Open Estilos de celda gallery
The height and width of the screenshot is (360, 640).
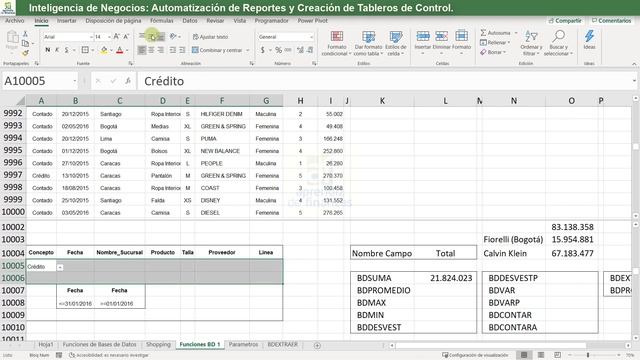(x=396, y=43)
